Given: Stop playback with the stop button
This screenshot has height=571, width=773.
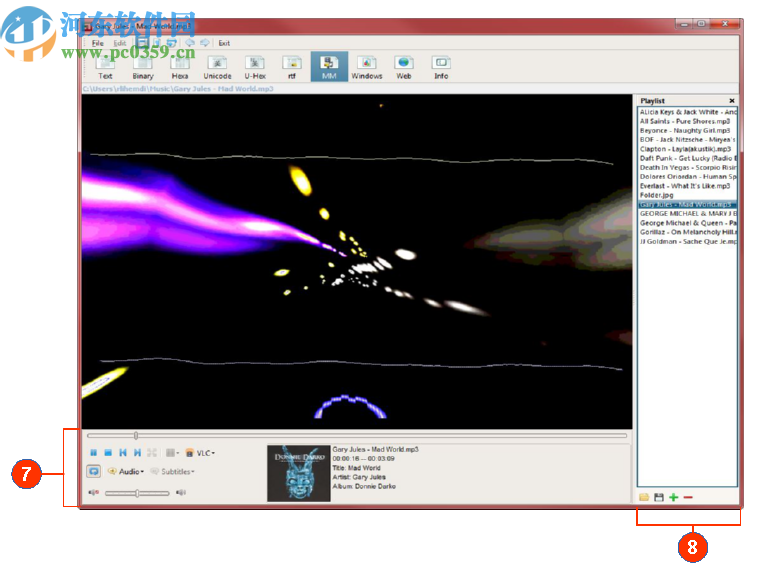Looking at the screenshot, I should [108, 453].
